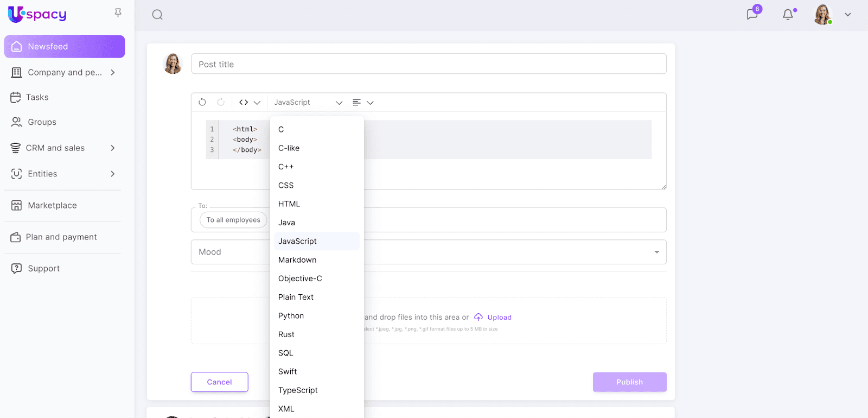Click the code block icon

pyautogui.click(x=244, y=102)
